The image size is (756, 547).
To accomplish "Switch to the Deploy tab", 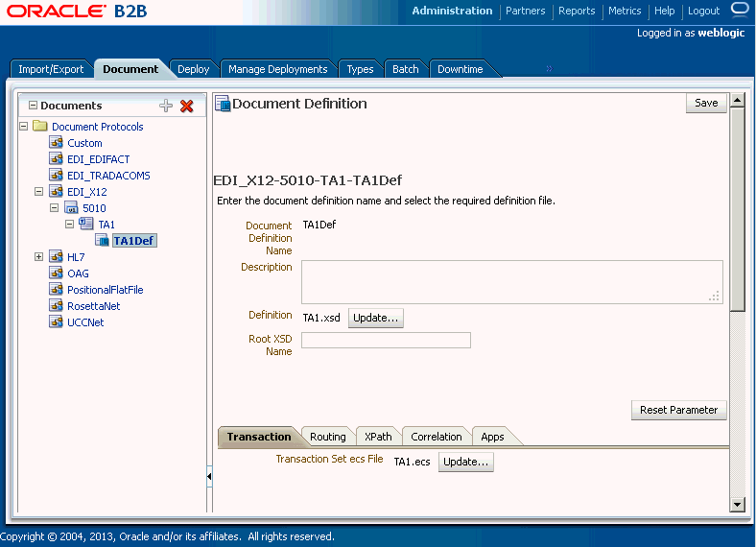I will (x=194, y=69).
